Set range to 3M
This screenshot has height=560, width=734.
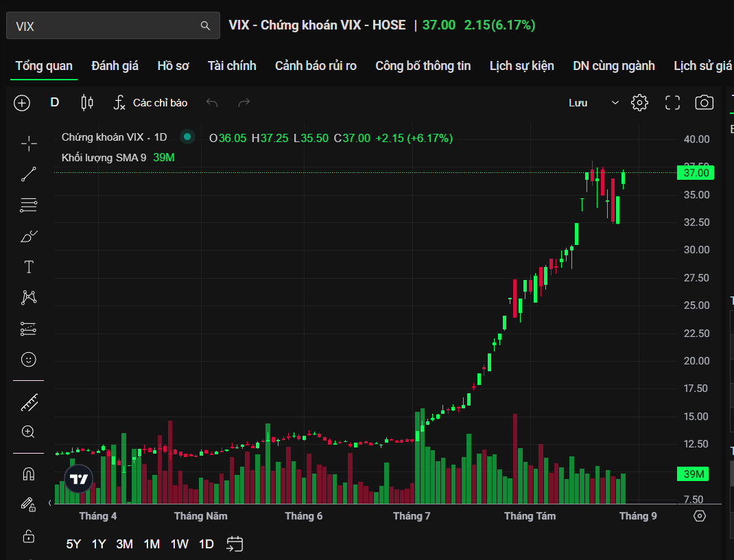(x=125, y=544)
